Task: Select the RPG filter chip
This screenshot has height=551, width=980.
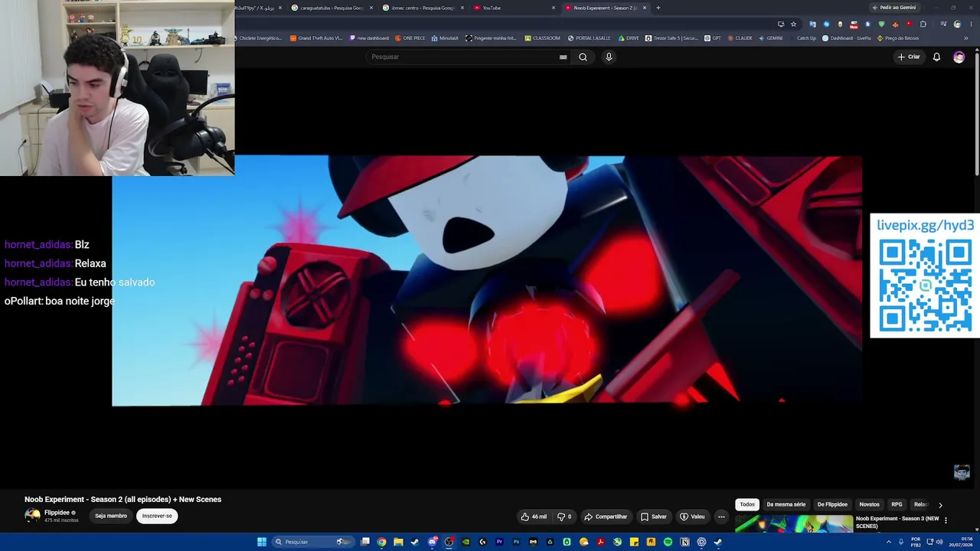Action: click(x=897, y=504)
